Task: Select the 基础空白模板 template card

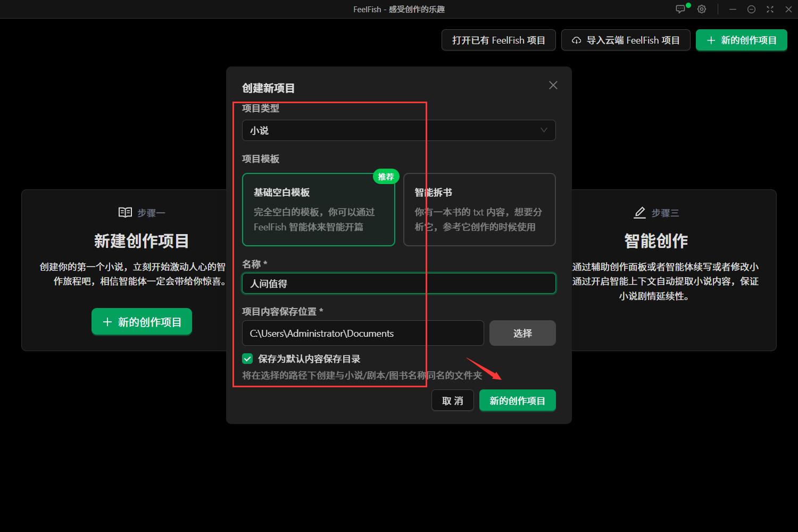Action: [x=319, y=210]
